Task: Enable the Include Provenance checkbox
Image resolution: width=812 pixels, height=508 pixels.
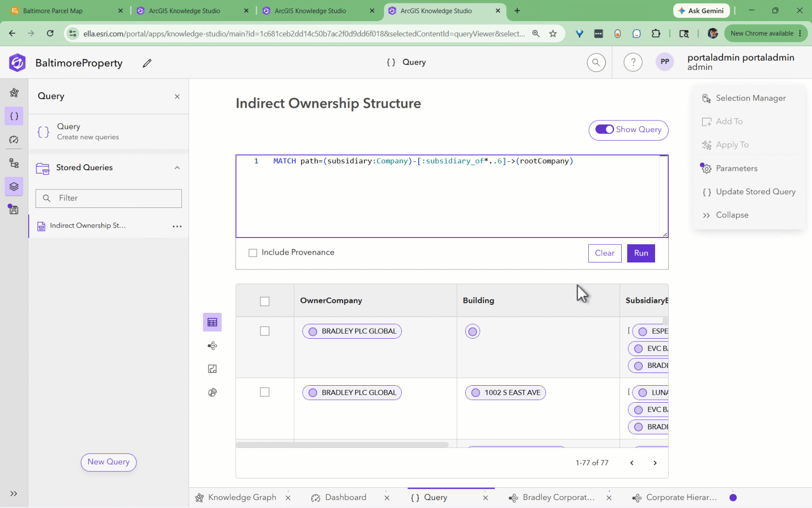Action: click(x=253, y=253)
